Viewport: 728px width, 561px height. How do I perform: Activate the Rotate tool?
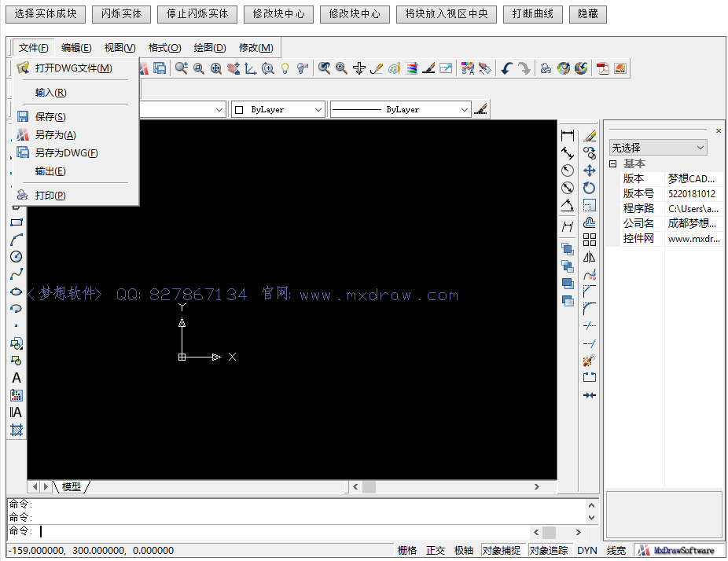tap(590, 188)
